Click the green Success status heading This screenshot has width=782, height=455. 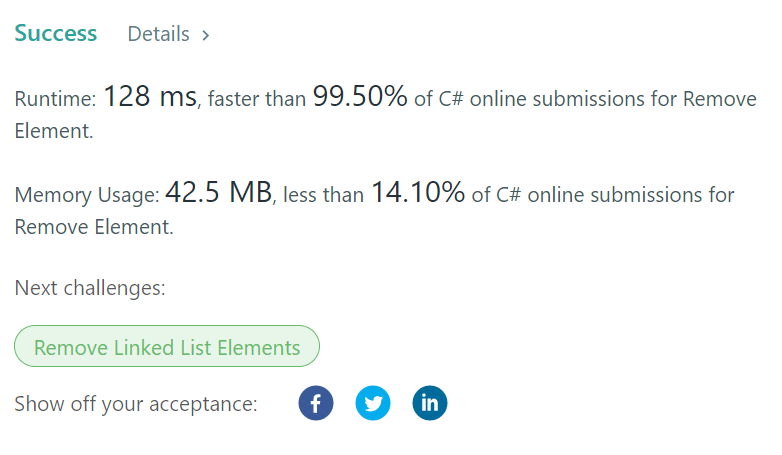(x=56, y=33)
